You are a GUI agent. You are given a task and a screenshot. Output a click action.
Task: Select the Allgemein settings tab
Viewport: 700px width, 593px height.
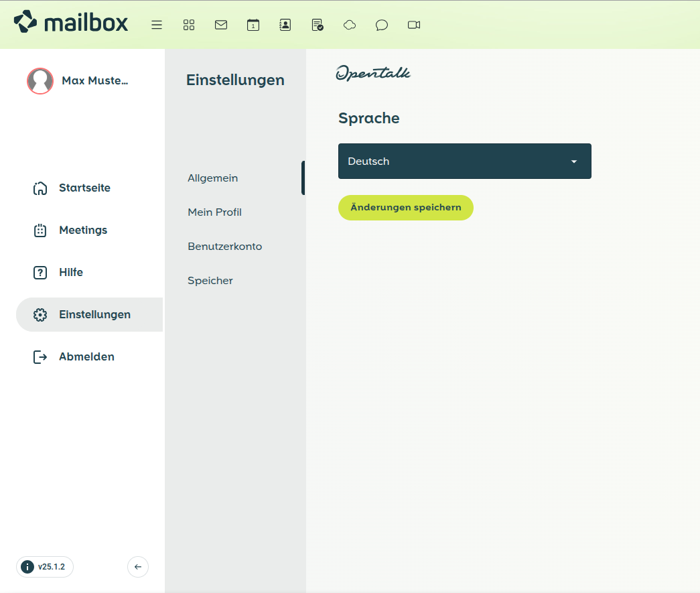213,178
